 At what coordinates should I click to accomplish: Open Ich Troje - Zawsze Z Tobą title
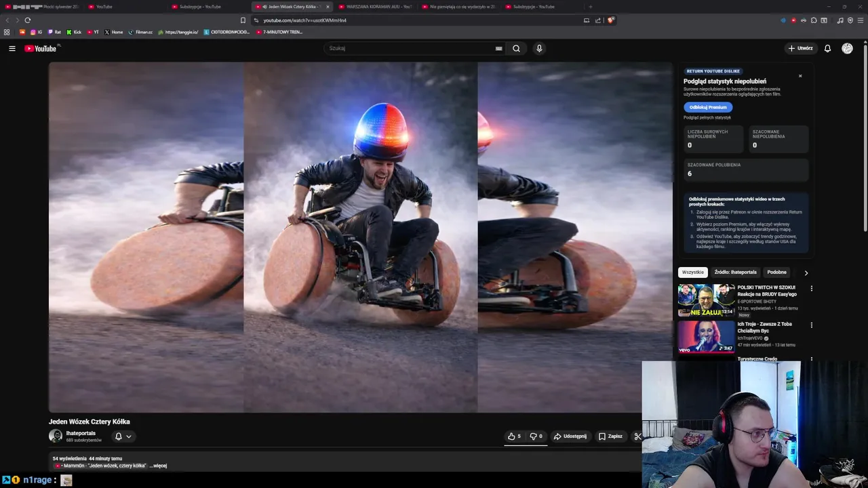pos(764,327)
